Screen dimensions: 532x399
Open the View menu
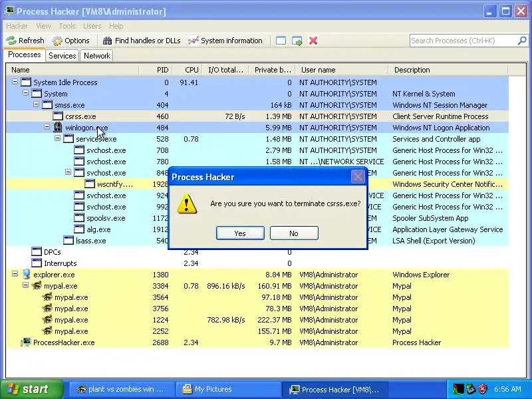(x=43, y=26)
